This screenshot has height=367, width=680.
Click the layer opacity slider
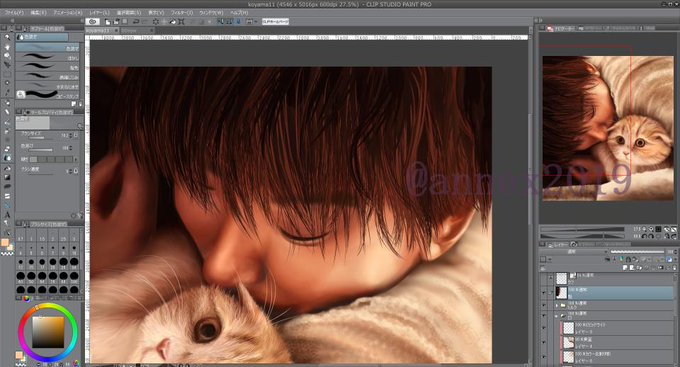tap(638, 252)
